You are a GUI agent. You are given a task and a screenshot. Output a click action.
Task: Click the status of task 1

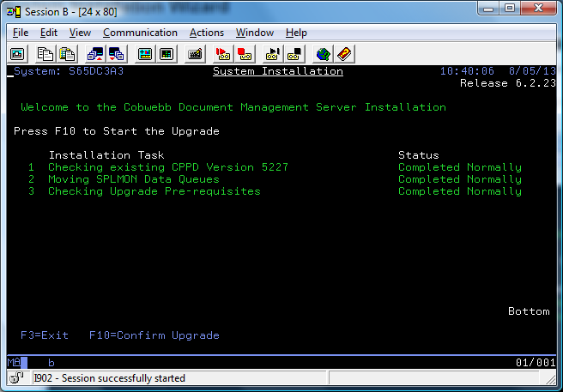[460, 167]
